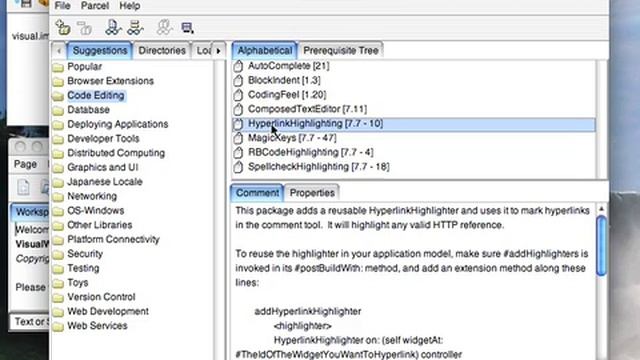Open the Properties tab
This screenshot has height=360, width=640.
[x=312, y=193]
